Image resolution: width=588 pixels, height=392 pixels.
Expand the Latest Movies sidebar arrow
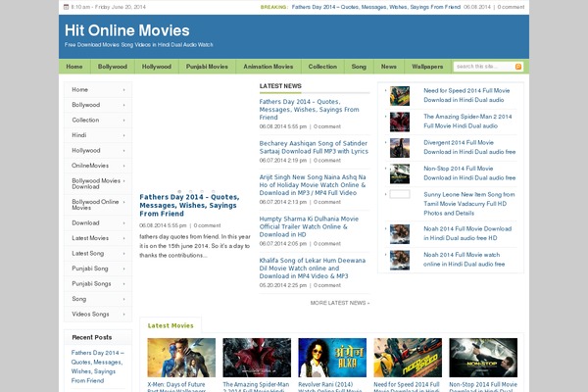pos(123,238)
